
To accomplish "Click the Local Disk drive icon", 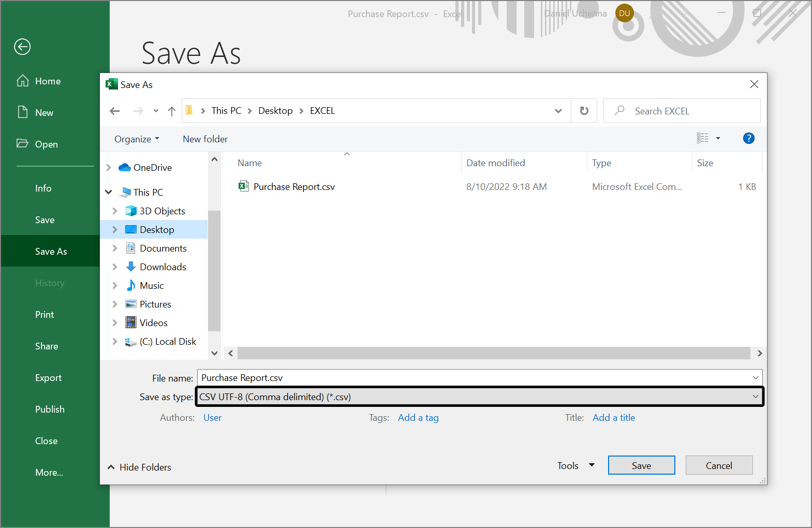I will point(131,342).
